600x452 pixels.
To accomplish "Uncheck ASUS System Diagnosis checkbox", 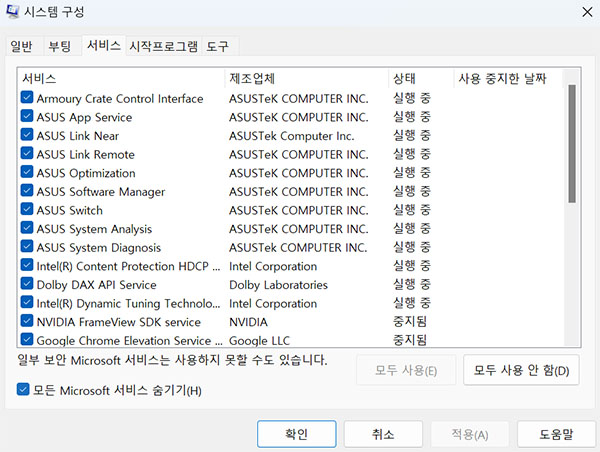I will pyautogui.click(x=27, y=246).
